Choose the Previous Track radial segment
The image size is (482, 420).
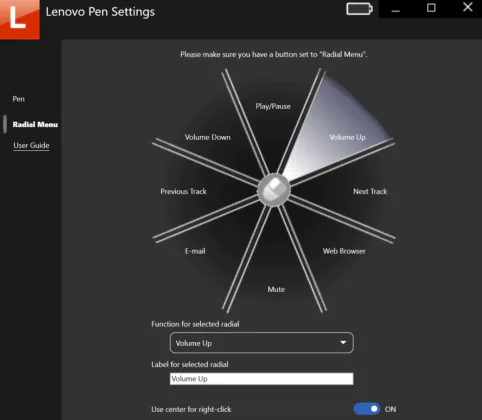pos(183,191)
